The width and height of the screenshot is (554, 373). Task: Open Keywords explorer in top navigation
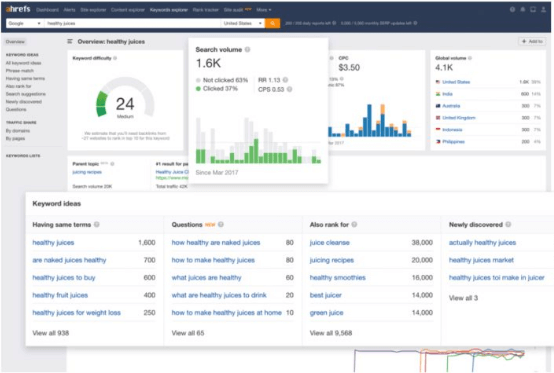point(169,10)
